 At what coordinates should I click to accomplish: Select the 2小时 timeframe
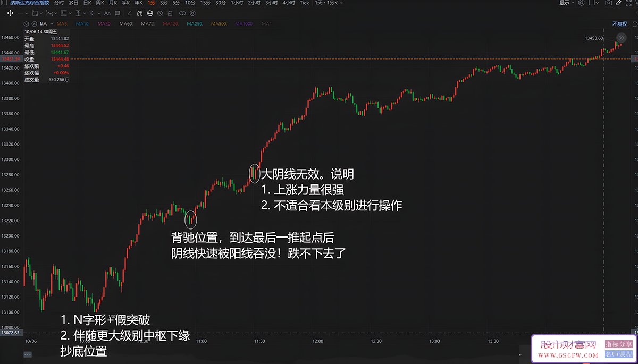254,3
